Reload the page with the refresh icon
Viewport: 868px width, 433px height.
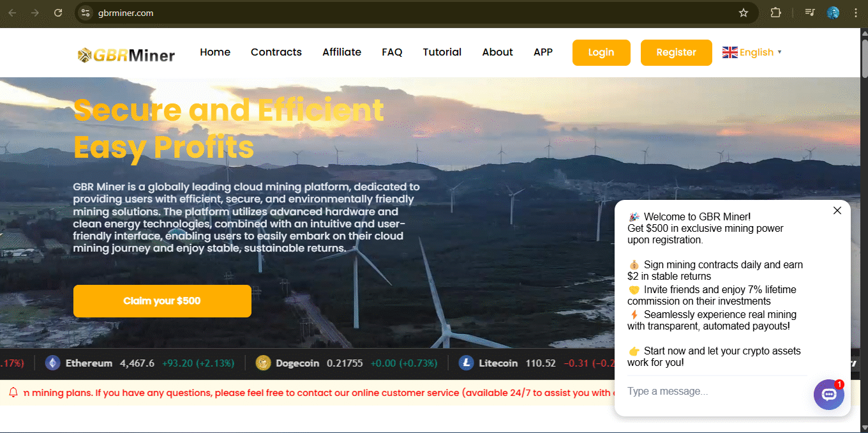click(x=58, y=13)
